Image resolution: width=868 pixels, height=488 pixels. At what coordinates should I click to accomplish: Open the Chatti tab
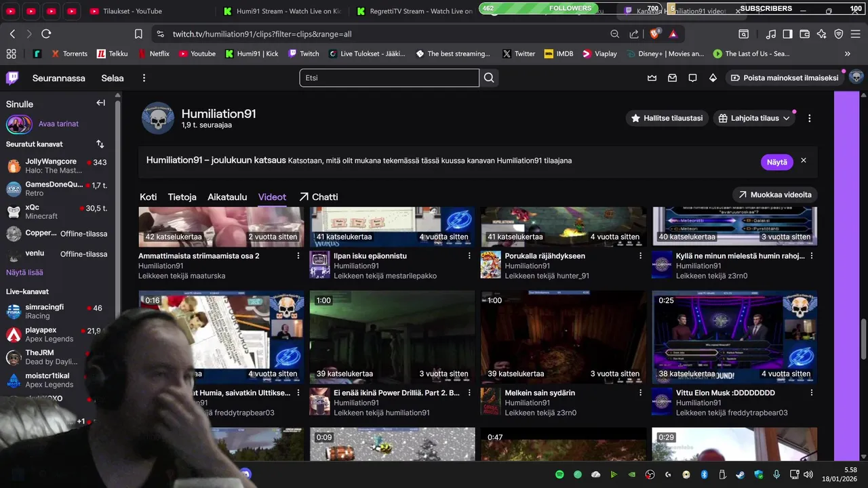coord(318,197)
